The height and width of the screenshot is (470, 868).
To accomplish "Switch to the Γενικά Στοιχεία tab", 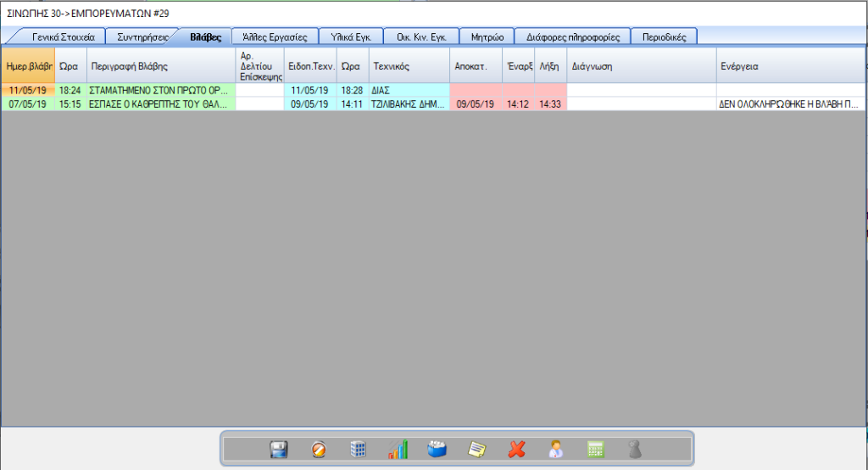I will click(63, 36).
